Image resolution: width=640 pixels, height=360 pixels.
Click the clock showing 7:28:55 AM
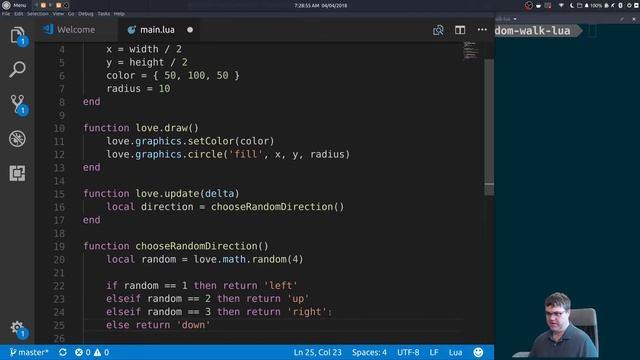[321, 5]
